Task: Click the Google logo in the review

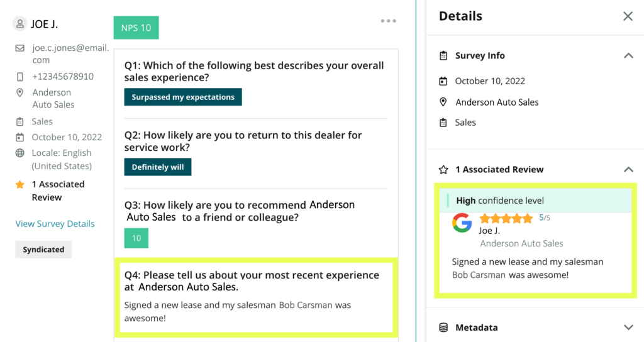Action: click(462, 223)
